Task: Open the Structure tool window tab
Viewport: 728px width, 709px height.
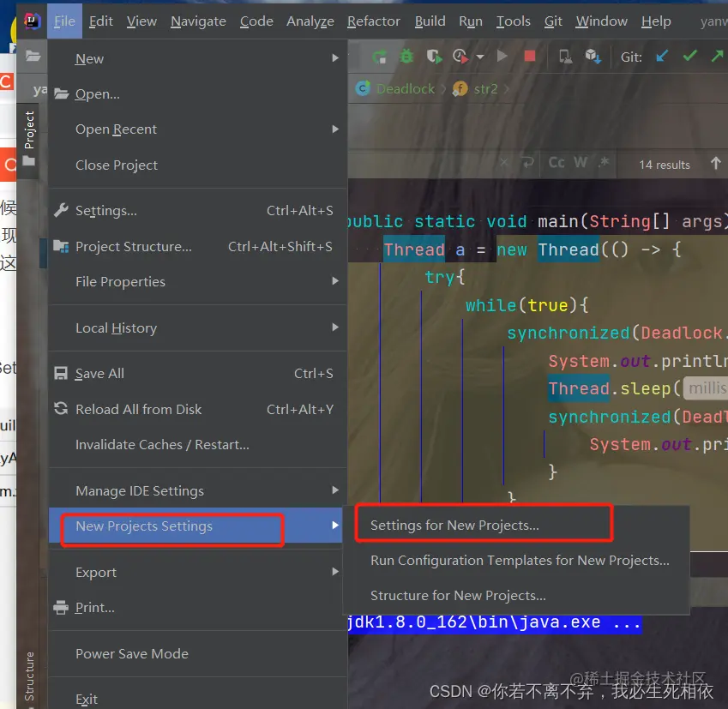Action: click(29, 676)
